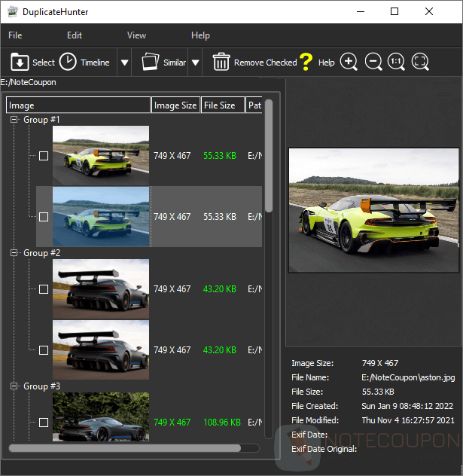463x476 pixels.
Task: Click file name E:/NoteCoupon\aston.jpg
Action: 408,377
